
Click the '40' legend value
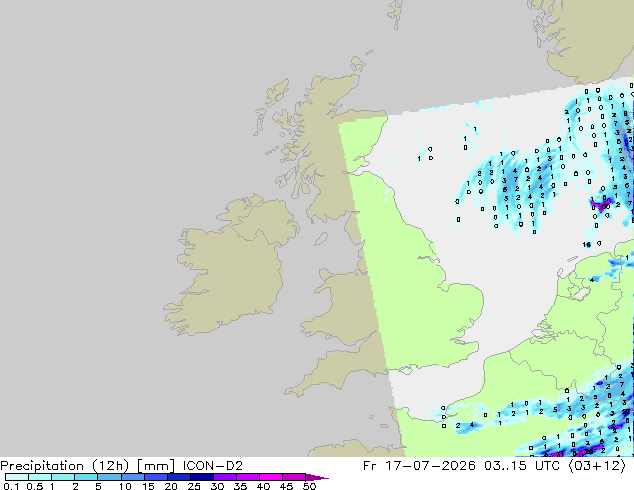click(263, 486)
